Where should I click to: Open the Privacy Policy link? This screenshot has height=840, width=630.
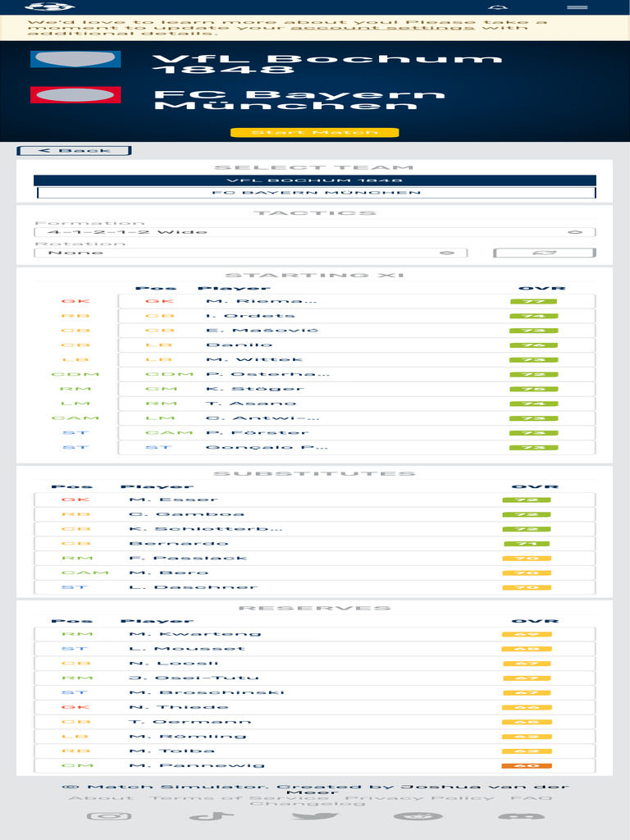419,798
